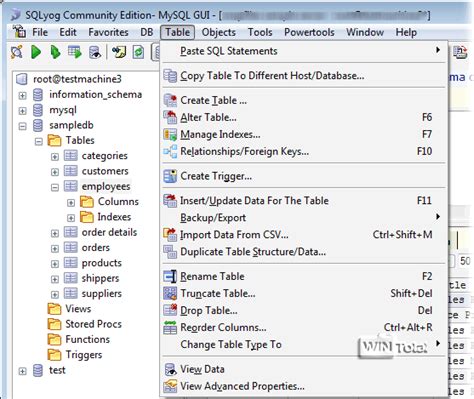Choose Alter Table from the menu
Viewport: 474px width, 399px height.
point(304,117)
